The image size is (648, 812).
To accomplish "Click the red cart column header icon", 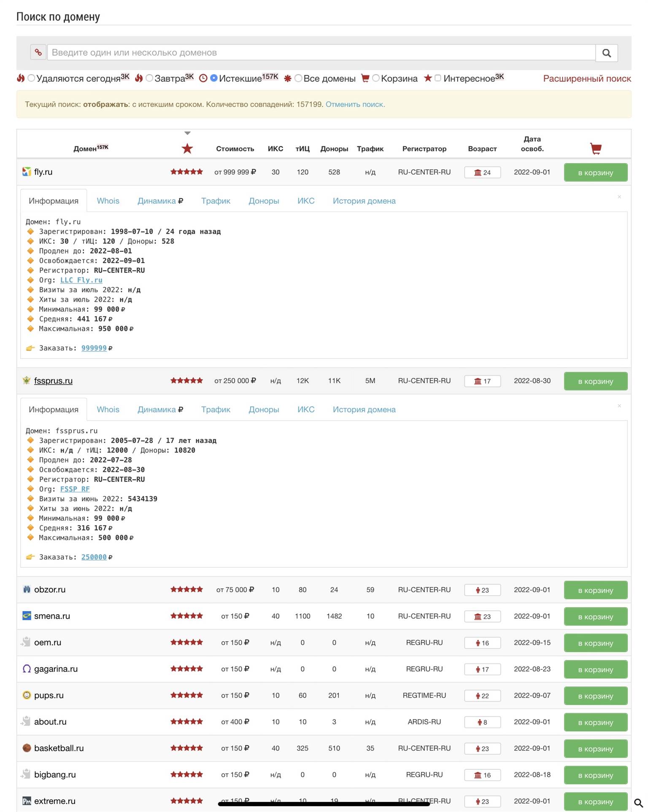I will pos(595,148).
